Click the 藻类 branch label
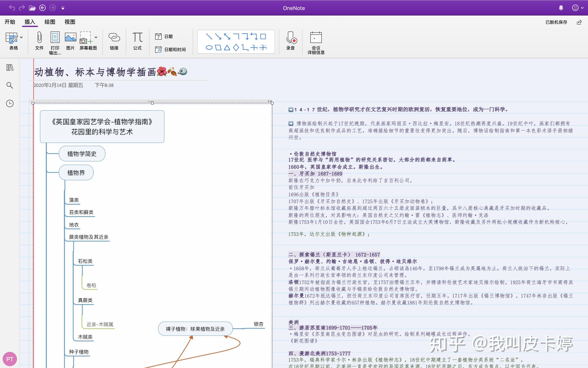 [x=74, y=200]
